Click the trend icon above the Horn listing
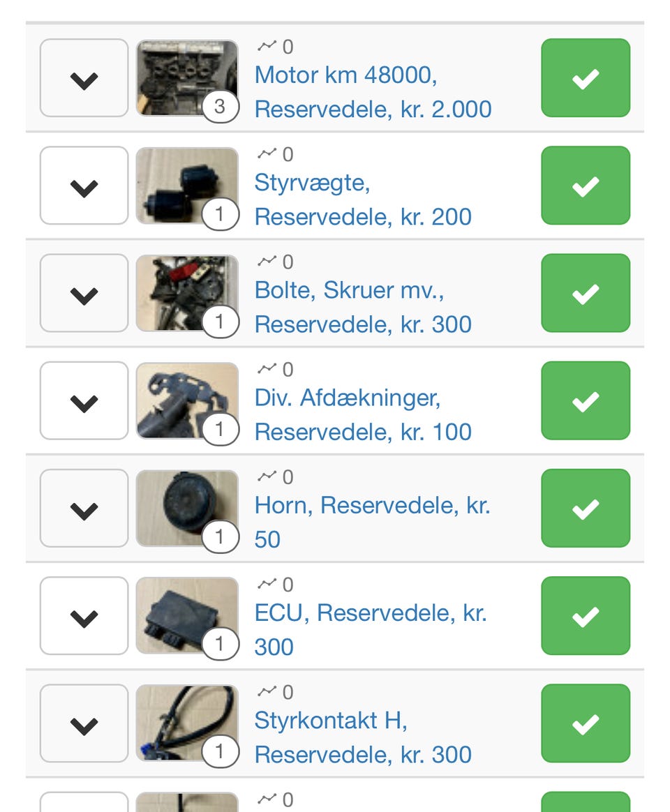Viewport: 670px width, 812px height. coord(267,476)
